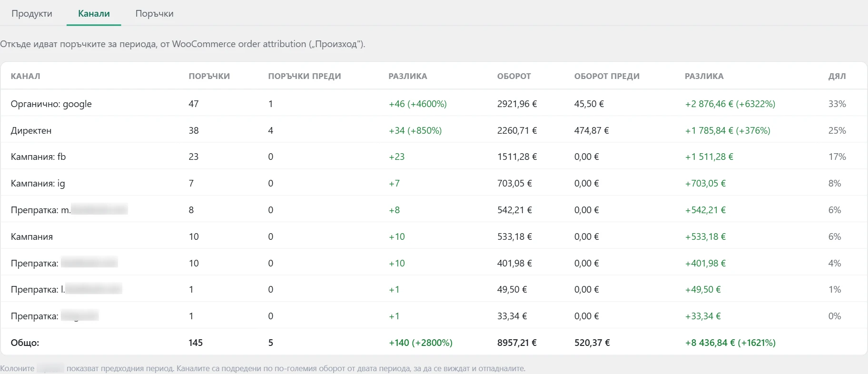Click the total orders value 145
868x374 pixels.
tap(196, 343)
